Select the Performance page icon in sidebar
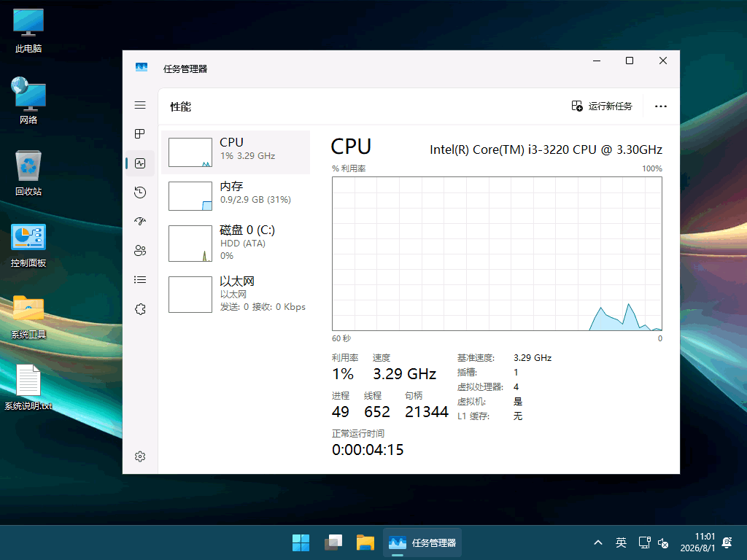 click(x=140, y=163)
